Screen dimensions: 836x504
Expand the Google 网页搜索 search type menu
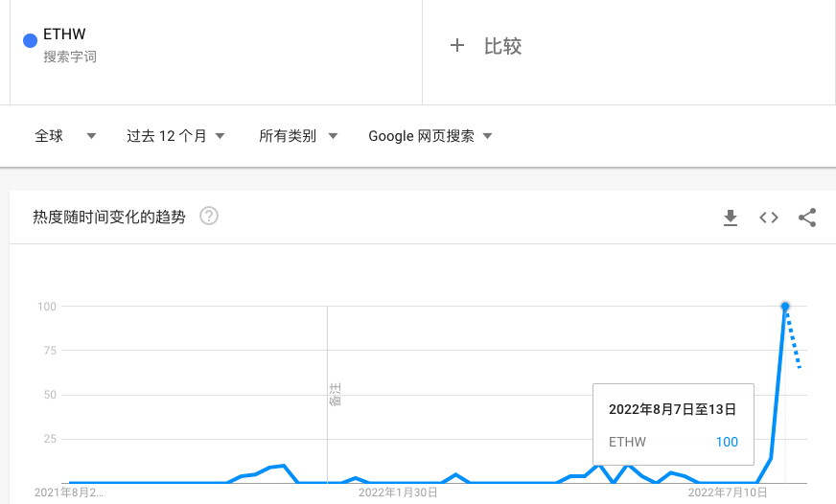[430, 136]
